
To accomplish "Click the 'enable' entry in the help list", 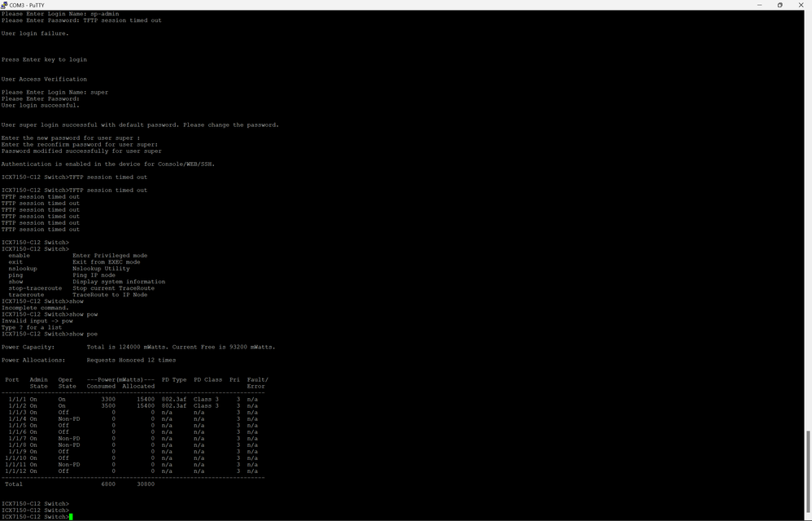I will (20, 256).
